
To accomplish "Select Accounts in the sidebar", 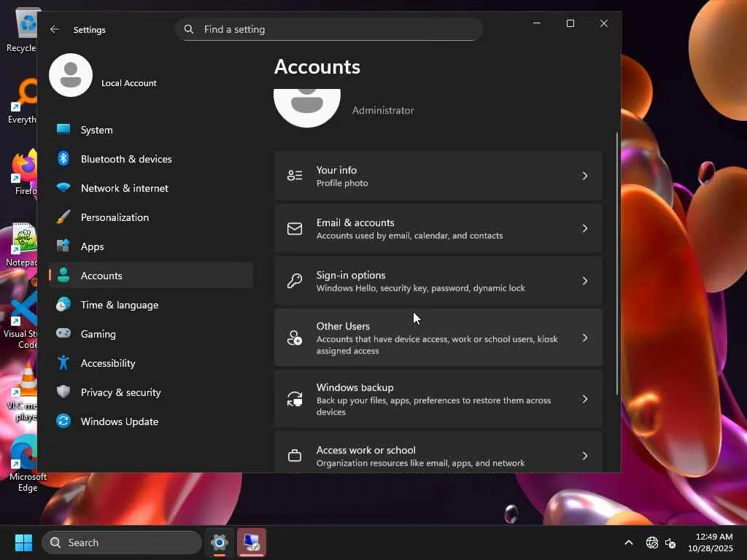I will (x=151, y=276).
